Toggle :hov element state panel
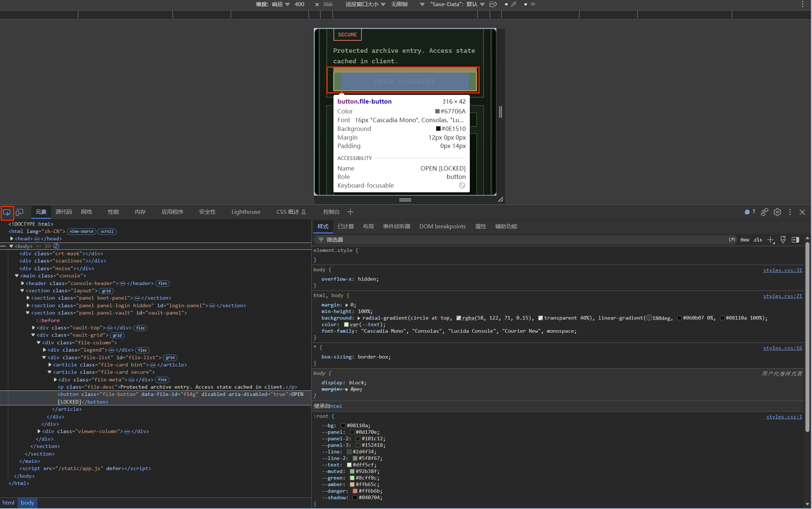812x509 pixels. coord(744,240)
